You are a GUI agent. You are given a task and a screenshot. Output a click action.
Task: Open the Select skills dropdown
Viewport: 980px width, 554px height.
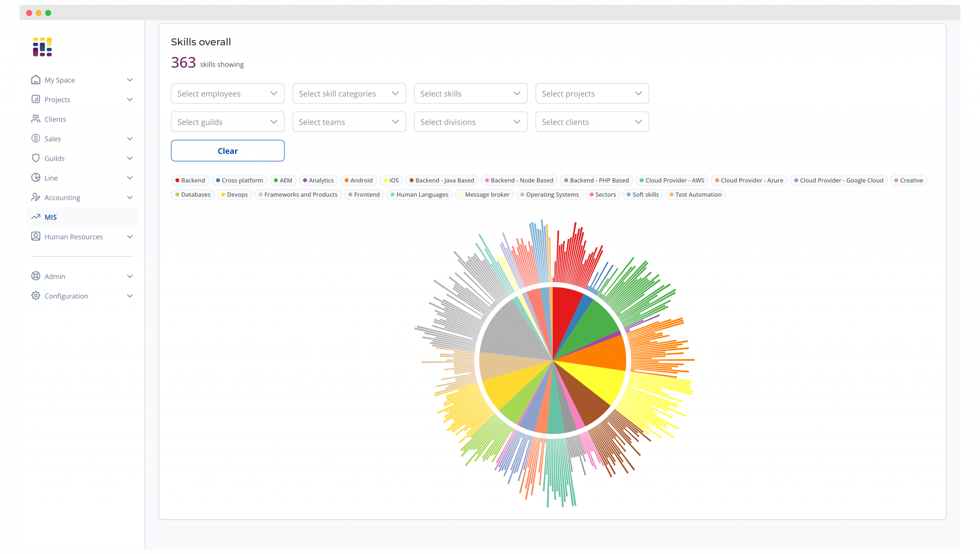tap(470, 93)
